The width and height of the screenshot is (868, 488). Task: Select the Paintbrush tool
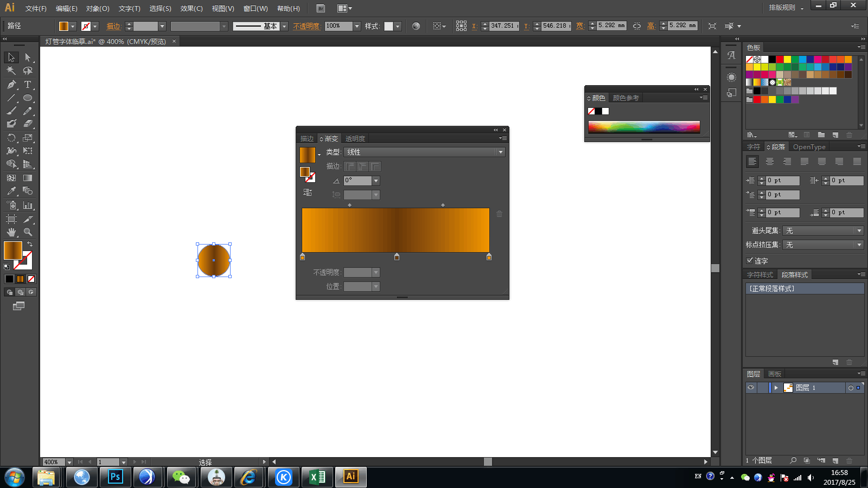pyautogui.click(x=11, y=111)
